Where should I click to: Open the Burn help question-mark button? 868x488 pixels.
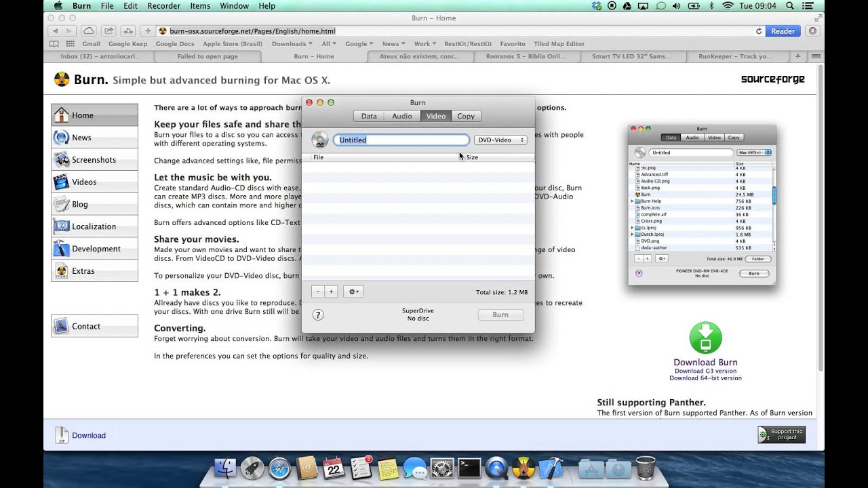tap(317, 314)
